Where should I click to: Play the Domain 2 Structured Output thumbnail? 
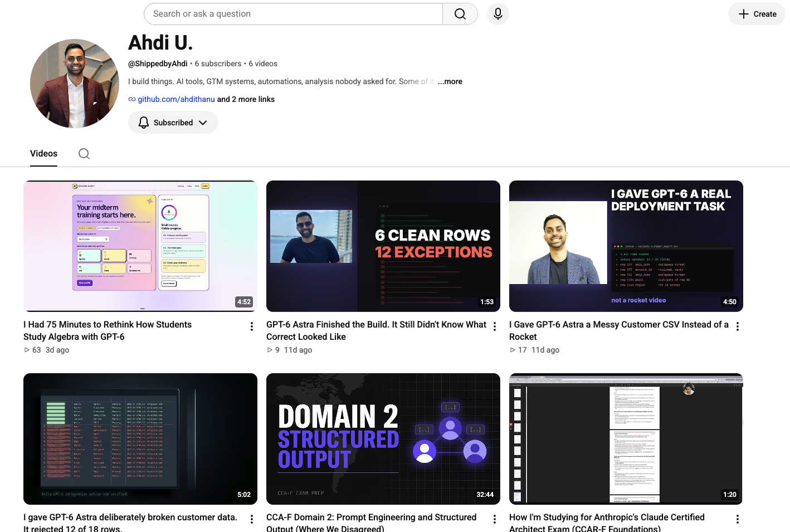click(x=383, y=439)
